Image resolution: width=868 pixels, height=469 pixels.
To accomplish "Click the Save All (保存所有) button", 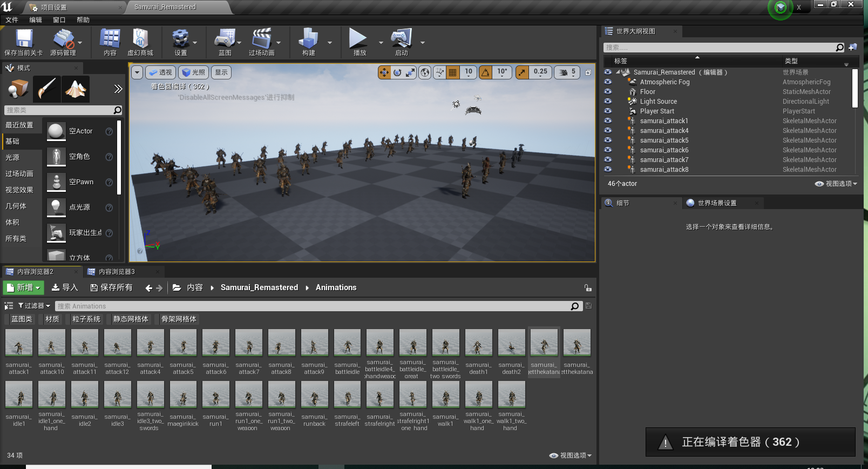I will pyautogui.click(x=111, y=287).
